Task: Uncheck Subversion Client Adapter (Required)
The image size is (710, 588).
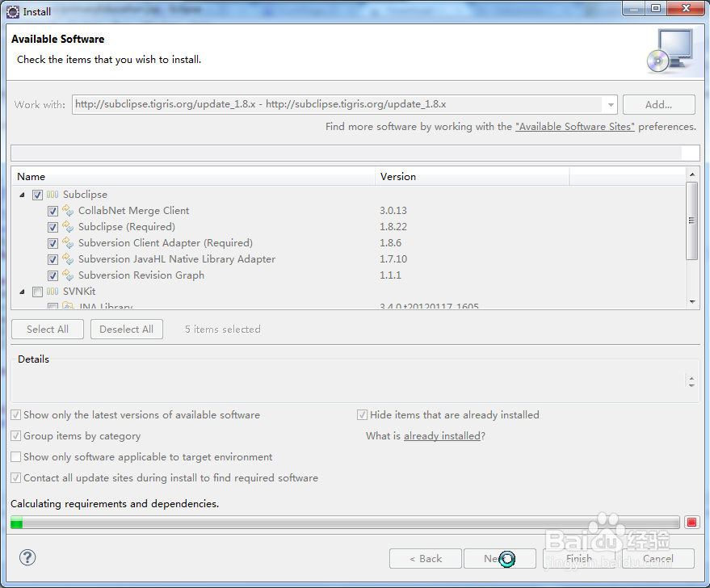Action: pos(53,244)
